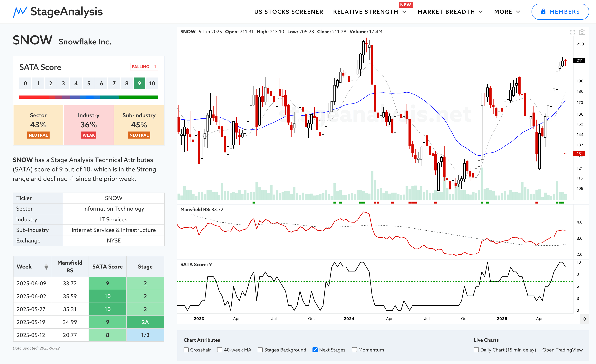Click the Data updated: 2025-06-12 note
596x364 pixels.
[36, 348]
